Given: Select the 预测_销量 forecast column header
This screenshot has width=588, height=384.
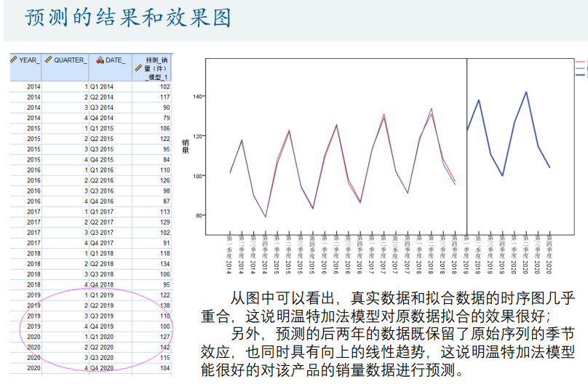Looking at the screenshot, I should pos(156,68).
